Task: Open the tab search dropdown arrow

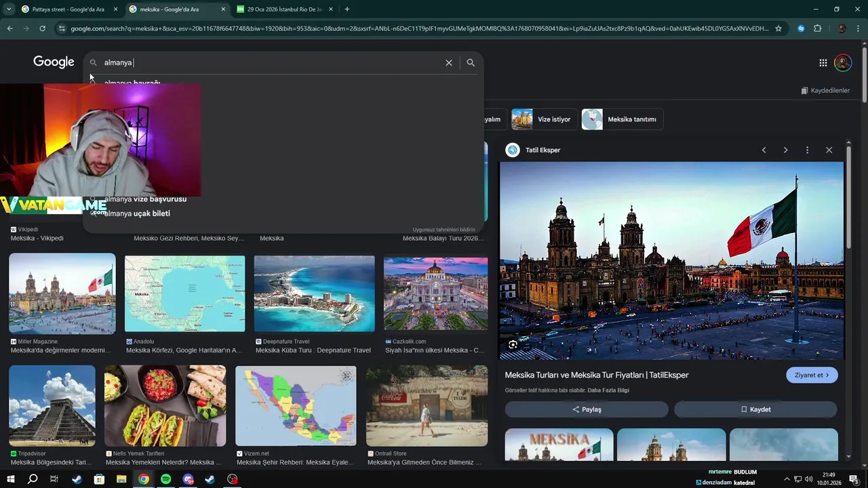Action: [9, 9]
